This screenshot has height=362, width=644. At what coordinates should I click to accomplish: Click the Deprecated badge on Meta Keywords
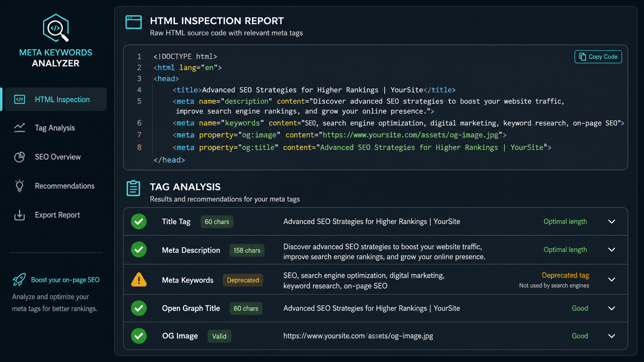243,280
